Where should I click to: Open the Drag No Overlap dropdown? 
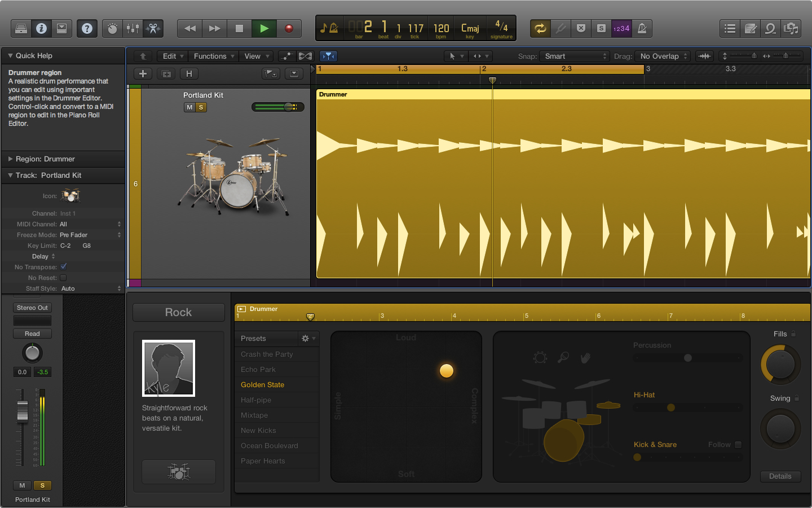[x=663, y=56]
